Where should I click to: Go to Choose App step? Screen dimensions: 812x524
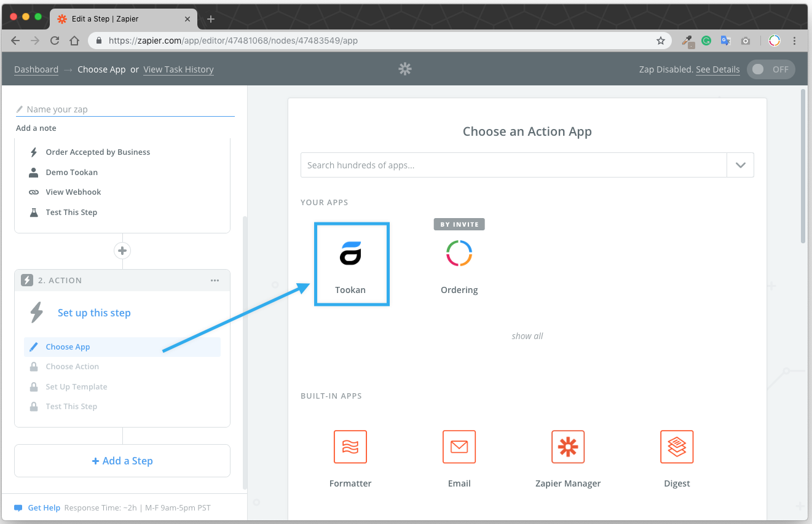[122, 347]
